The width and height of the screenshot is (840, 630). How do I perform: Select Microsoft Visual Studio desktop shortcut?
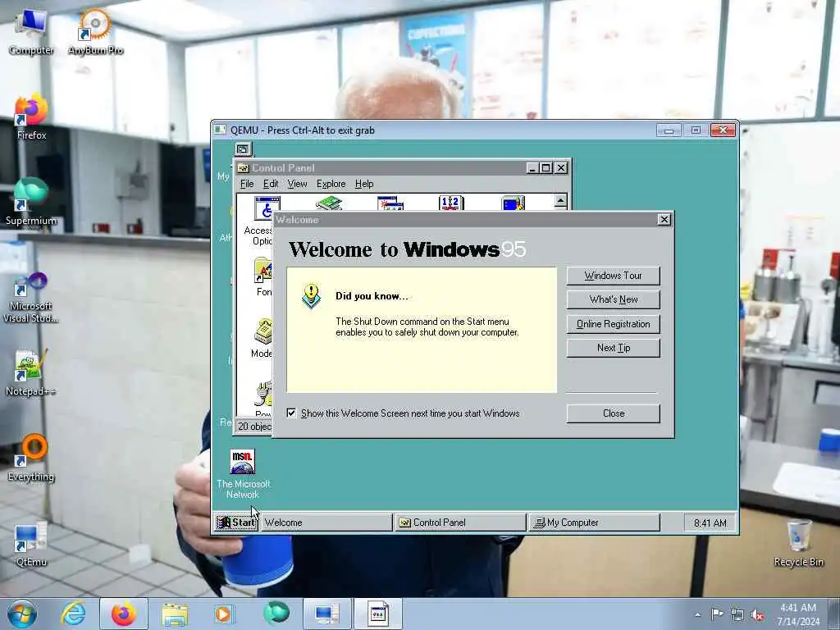tap(31, 297)
